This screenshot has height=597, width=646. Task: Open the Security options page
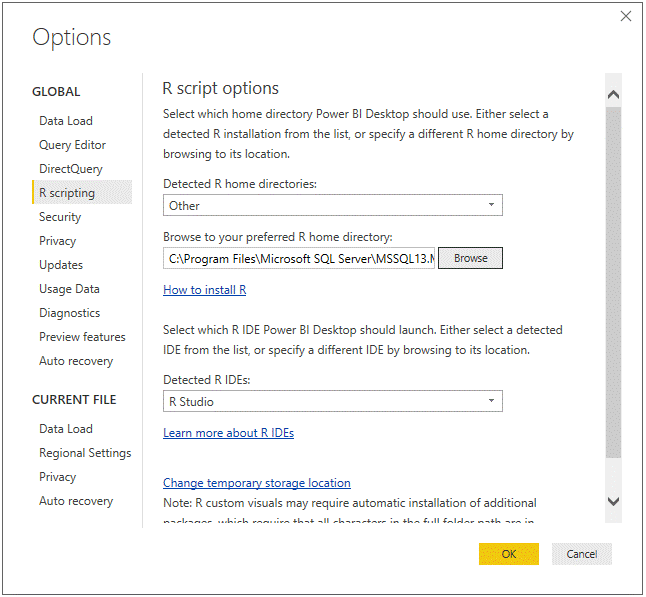[60, 217]
